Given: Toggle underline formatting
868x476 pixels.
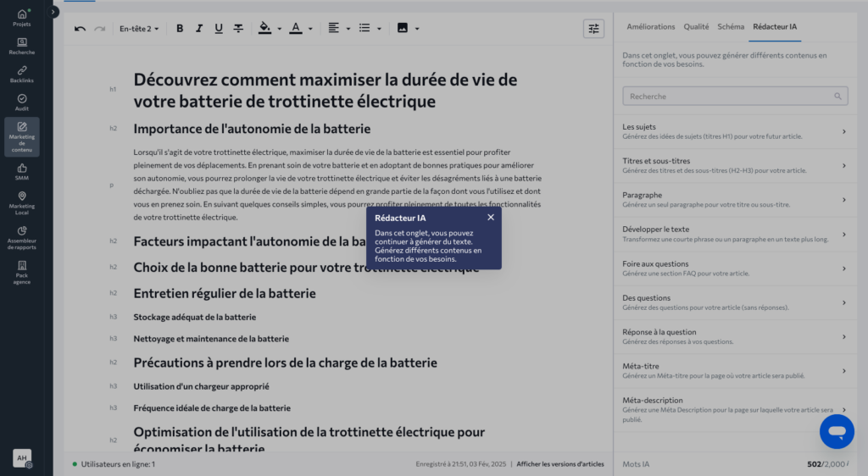Looking at the screenshot, I should (219, 29).
